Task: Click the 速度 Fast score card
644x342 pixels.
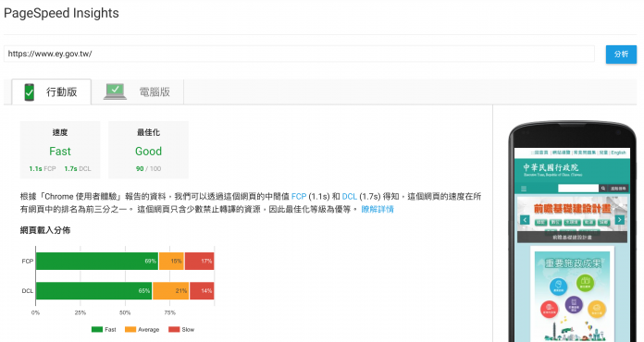Action: (x=60, y=150)
